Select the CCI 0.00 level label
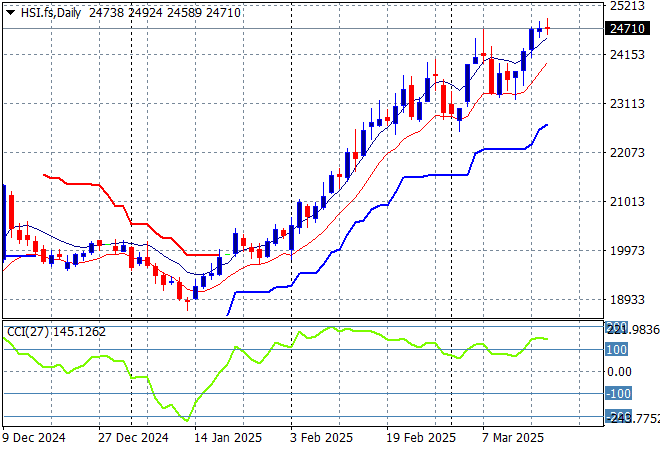This screenshot has width=660, height=450. (619, 372)
